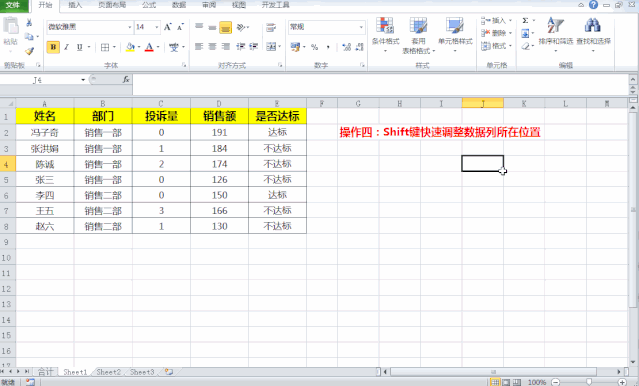This screenshot has width=639, height=386.
Task: Switch to the Data (数据) tab
Action: point(179,5)
